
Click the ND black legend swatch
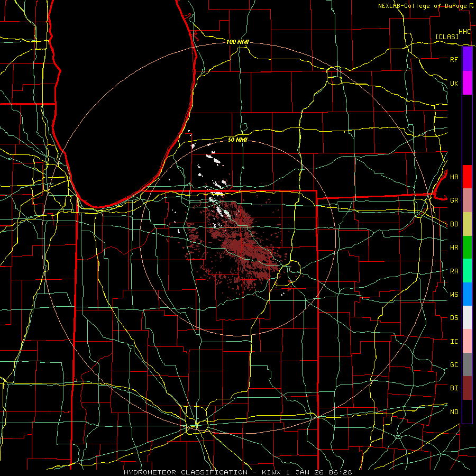point(467,411)
